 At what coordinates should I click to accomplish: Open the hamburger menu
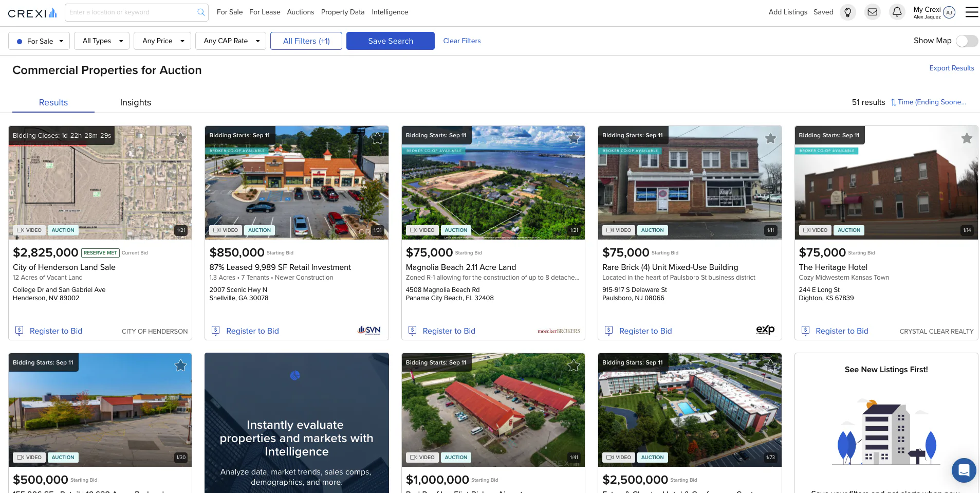[x=972, y=12]
